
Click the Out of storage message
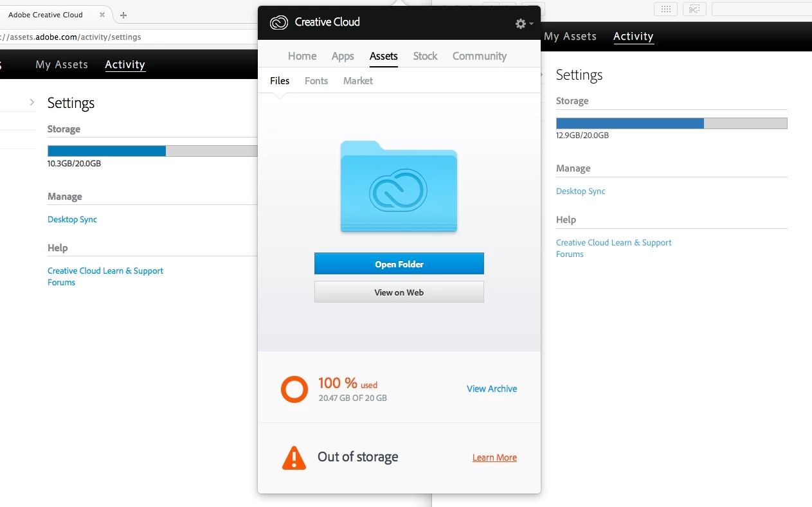(358, 457)
